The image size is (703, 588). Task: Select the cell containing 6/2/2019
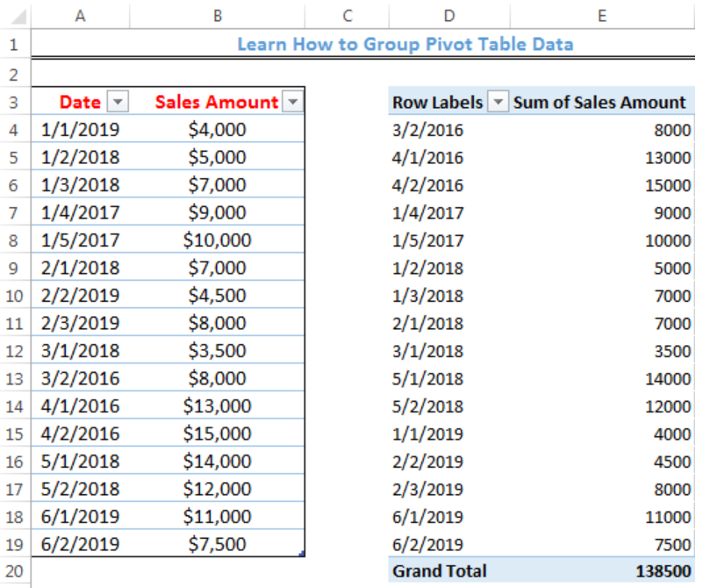click(x=79, y=544)
